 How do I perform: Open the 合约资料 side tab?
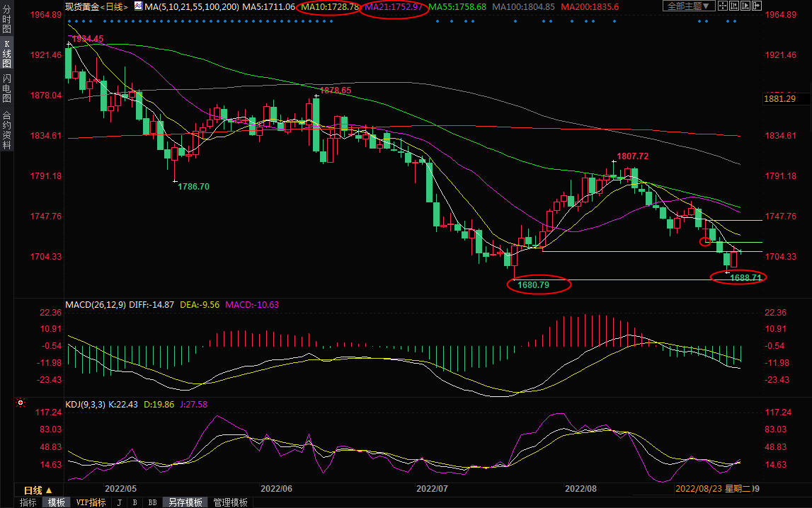[6, 129]
